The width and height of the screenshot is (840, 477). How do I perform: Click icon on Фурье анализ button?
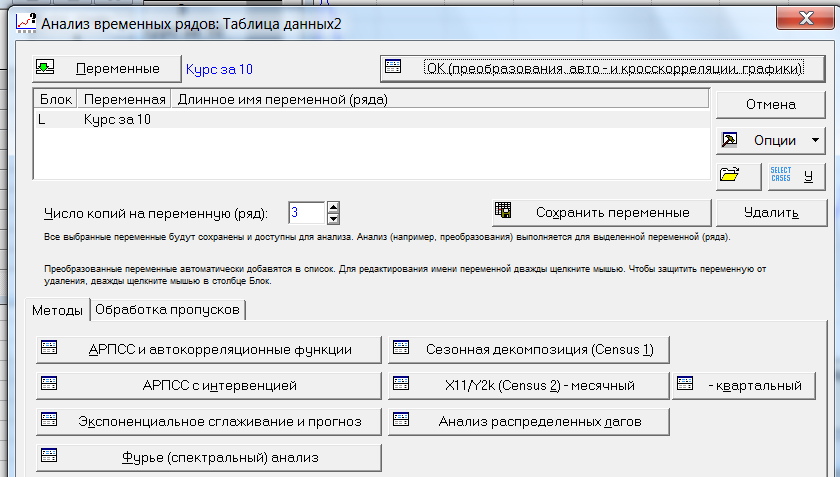click(x=49, y=455)
